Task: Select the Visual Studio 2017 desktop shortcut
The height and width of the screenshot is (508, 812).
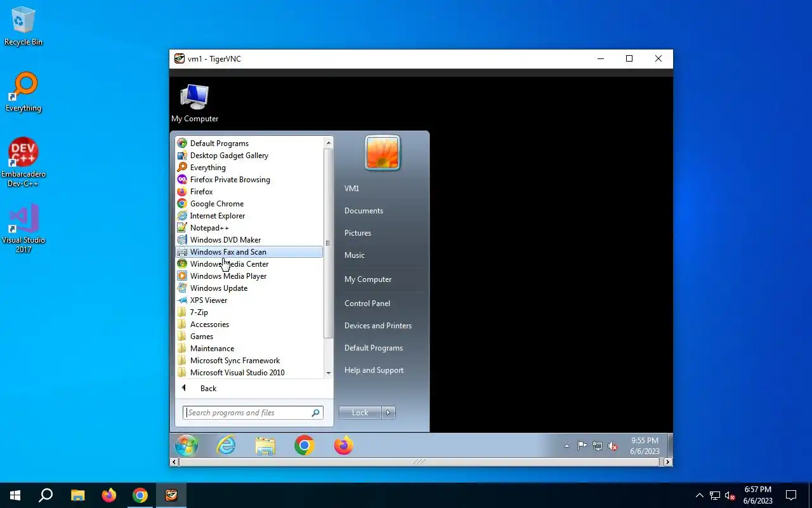Action: point(23,229)
